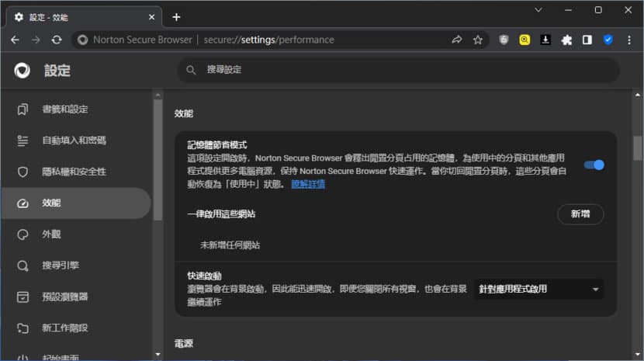Viewport: 644px width, 361px height.
Task: Open the 針對應用程式啟用 dropdown
Action: 538,290
